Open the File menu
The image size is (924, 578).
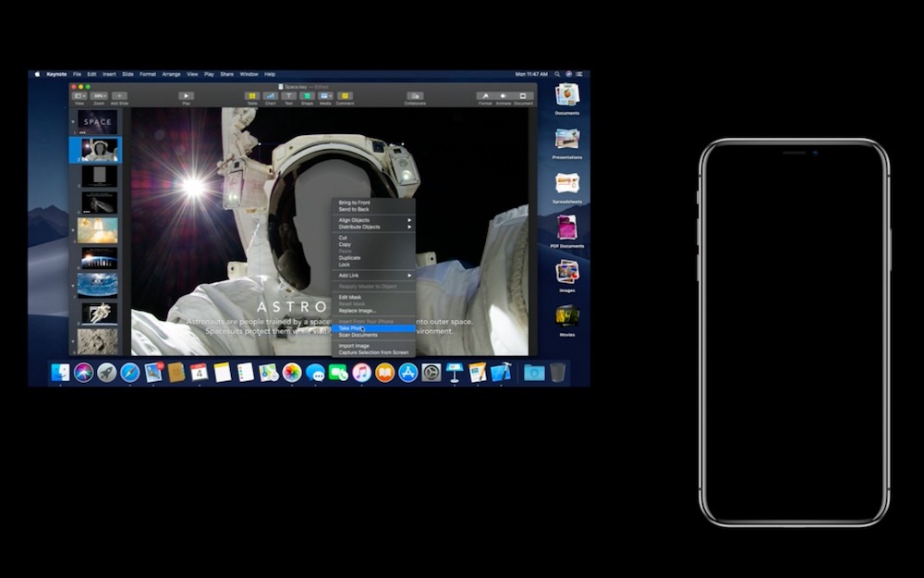pos(78,74)
